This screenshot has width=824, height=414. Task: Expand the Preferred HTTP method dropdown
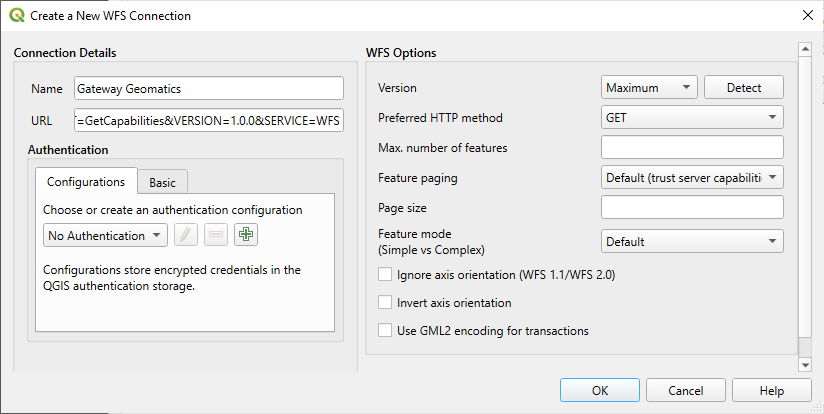click(x=692, y=118)
